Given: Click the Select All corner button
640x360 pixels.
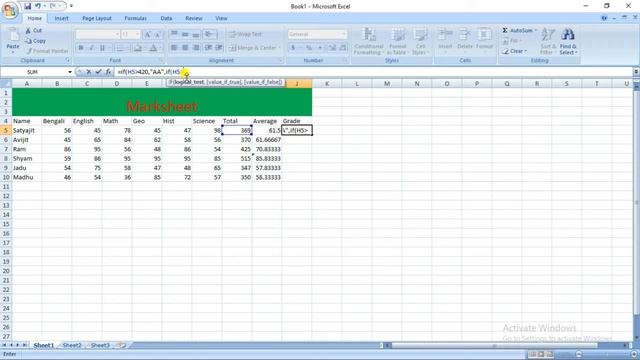Looking at the screenshot, I should click(6, 84).
